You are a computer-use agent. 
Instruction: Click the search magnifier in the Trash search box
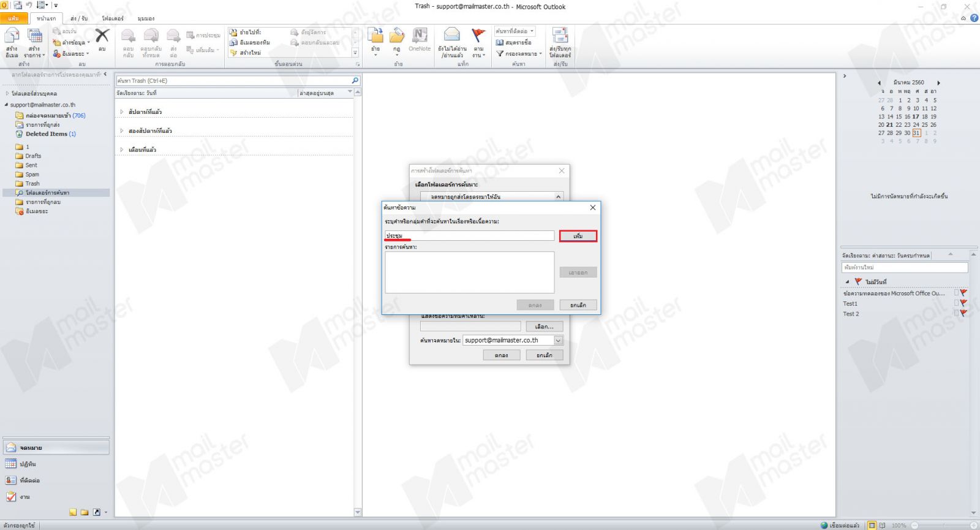coord(355,80)
